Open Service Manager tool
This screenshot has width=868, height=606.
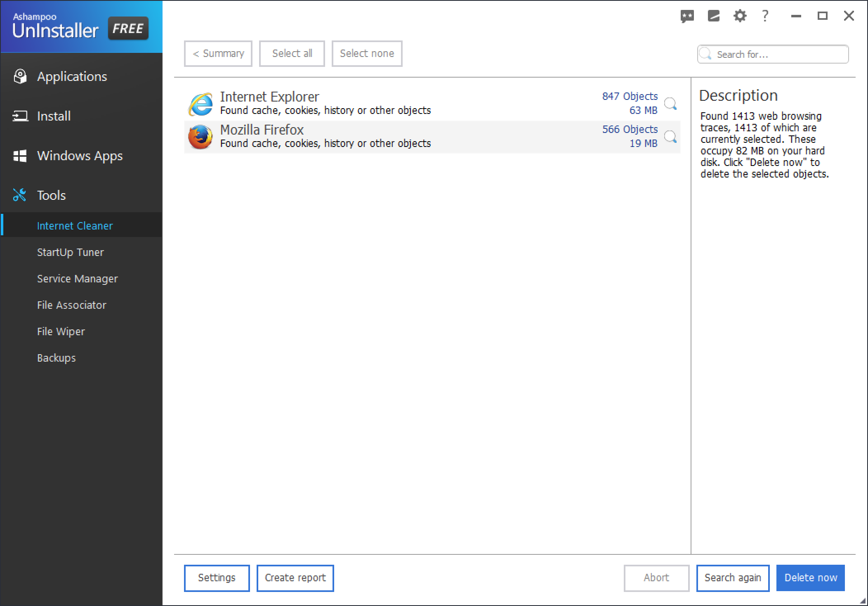tap(77, 279)
